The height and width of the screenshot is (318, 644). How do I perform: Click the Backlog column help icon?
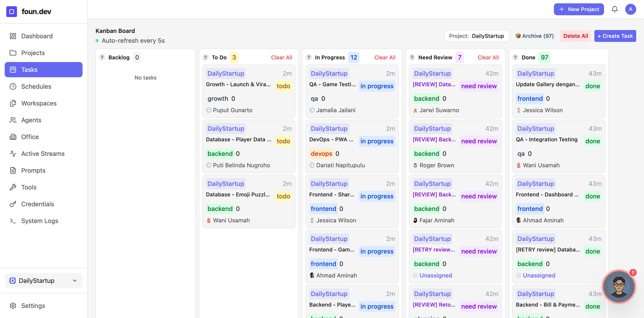pos(102,57)
